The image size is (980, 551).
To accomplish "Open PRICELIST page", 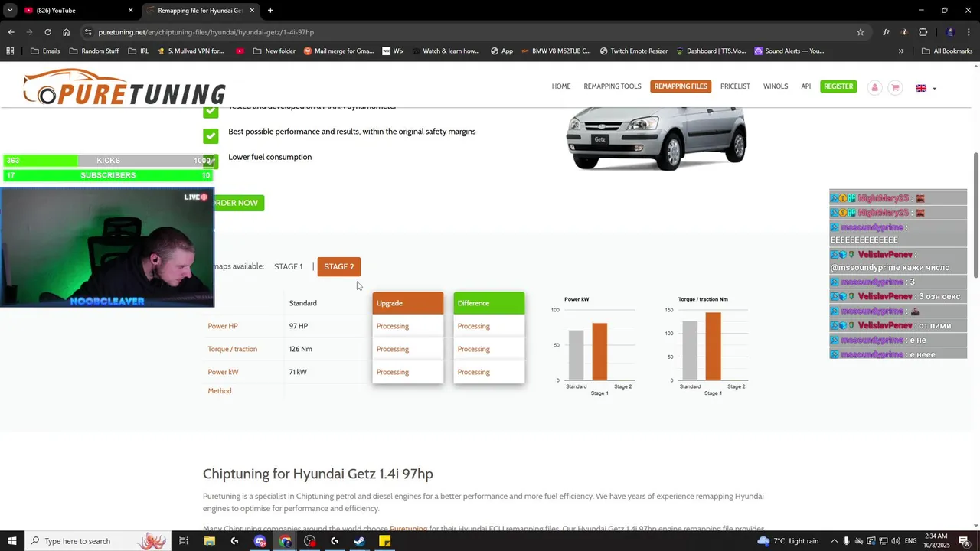I will tap(735, 86).
